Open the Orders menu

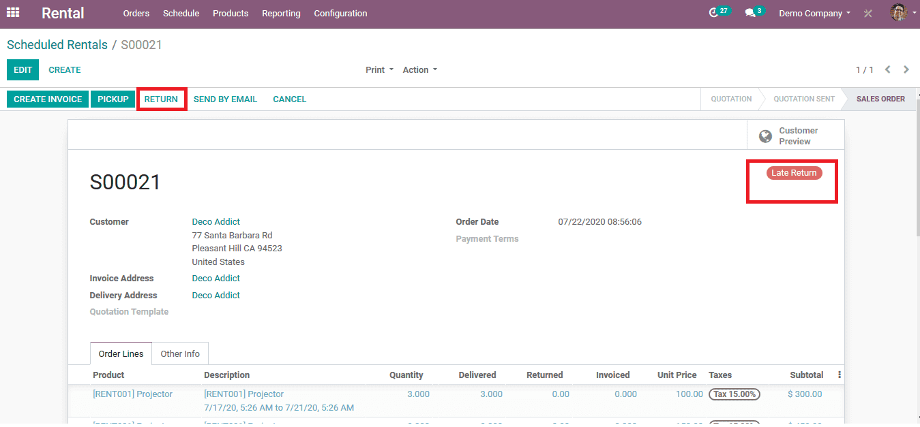[136, 14]
